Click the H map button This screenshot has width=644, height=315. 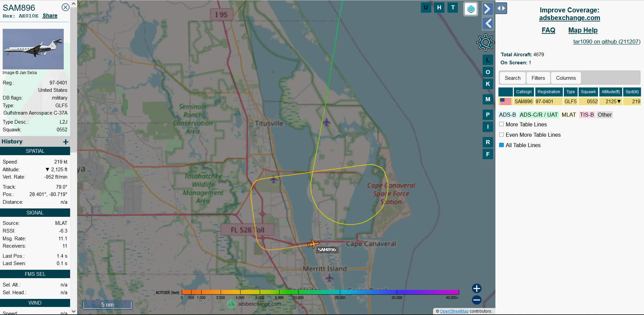coord(439,7)
